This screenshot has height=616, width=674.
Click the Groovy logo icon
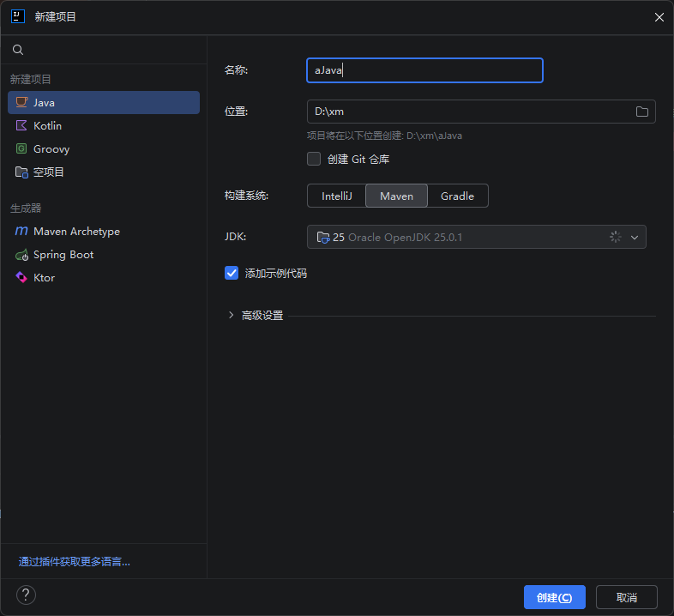[21, 148]
